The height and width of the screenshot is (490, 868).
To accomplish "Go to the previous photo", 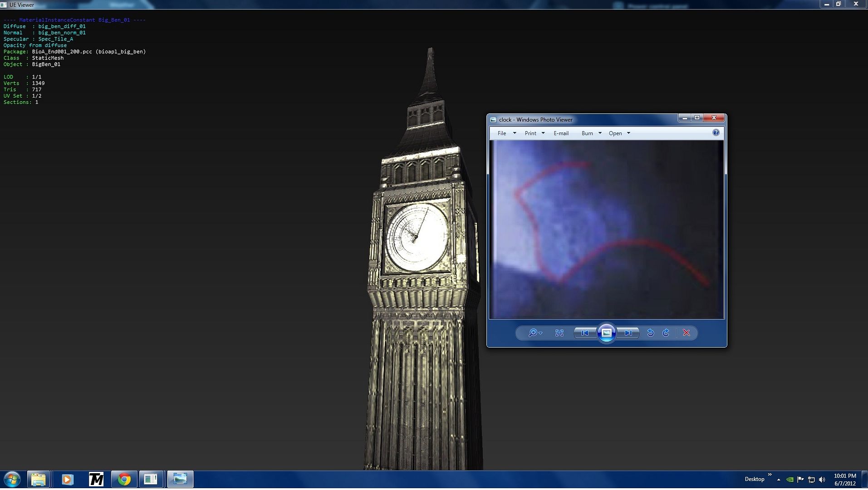I will (585, 333).
